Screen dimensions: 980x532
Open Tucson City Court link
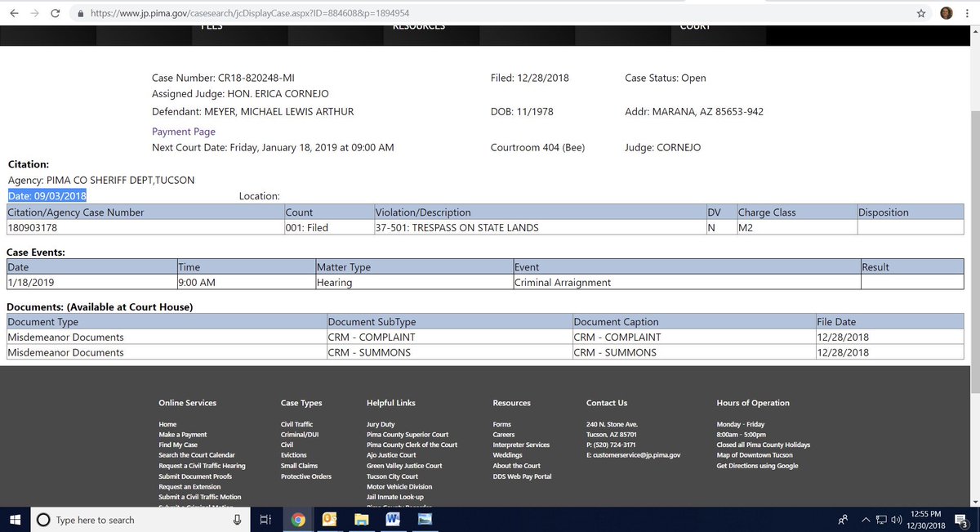tap(392, 476)
